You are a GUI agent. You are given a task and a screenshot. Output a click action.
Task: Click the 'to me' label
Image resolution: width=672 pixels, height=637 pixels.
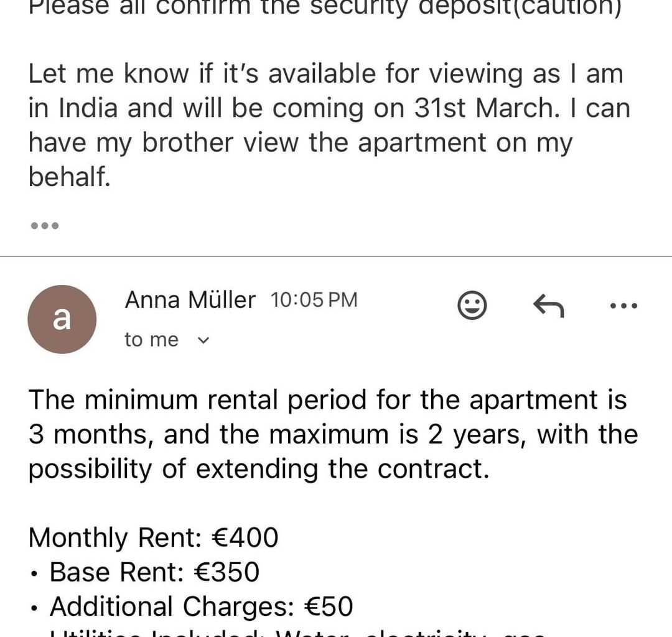(151, 340)
